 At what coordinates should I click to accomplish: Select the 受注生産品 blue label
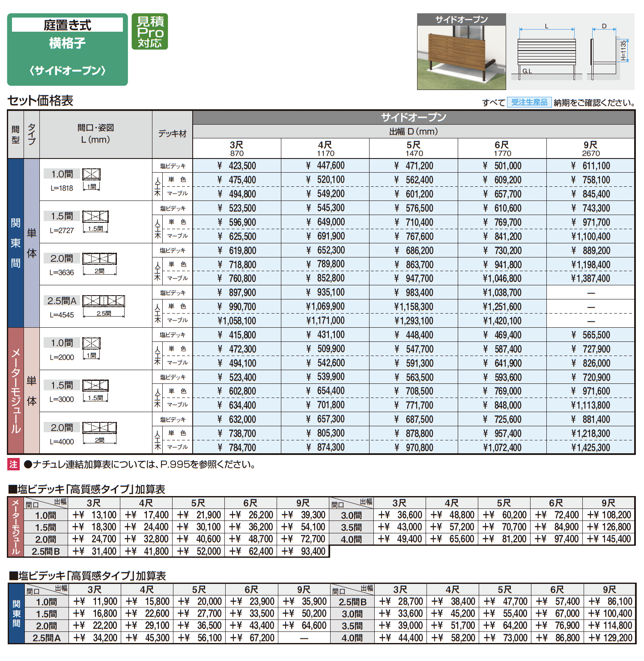point(529,102)
